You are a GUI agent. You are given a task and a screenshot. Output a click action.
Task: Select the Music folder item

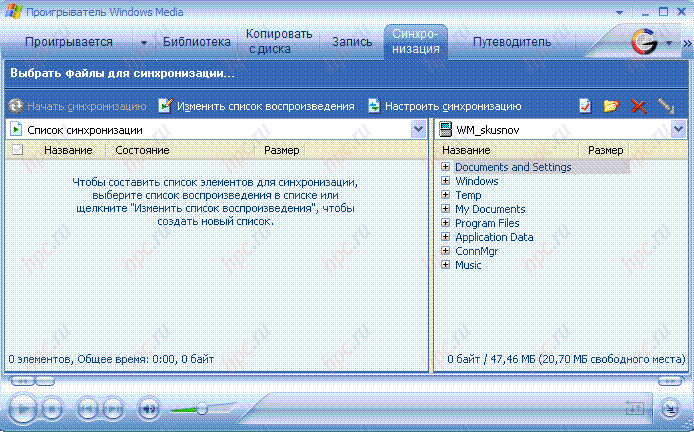468,265
